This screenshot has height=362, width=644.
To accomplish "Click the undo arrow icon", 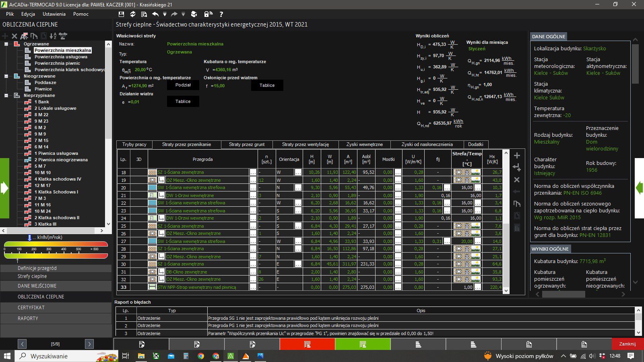I will tap(155, 14).
